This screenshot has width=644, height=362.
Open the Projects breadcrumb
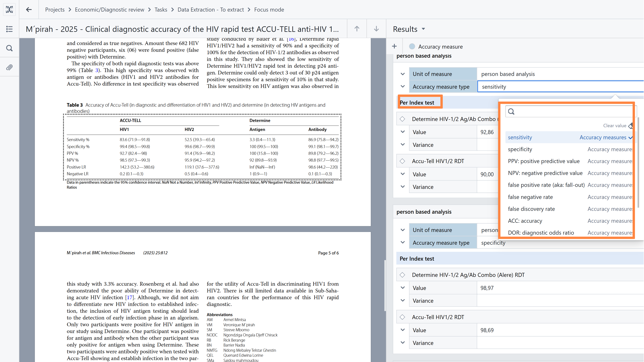(55, 10)
